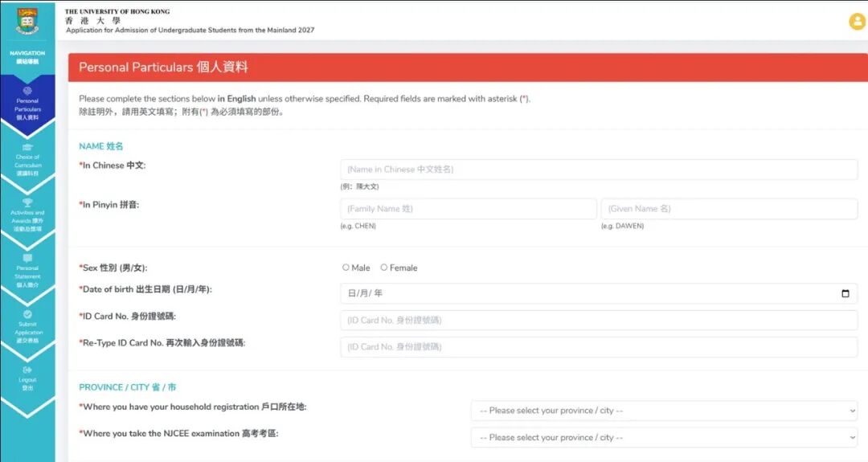The width and height of the screenshot is (868, 462).
Task: Click the Submit Application checkmark icon
Action: [27, 314]
